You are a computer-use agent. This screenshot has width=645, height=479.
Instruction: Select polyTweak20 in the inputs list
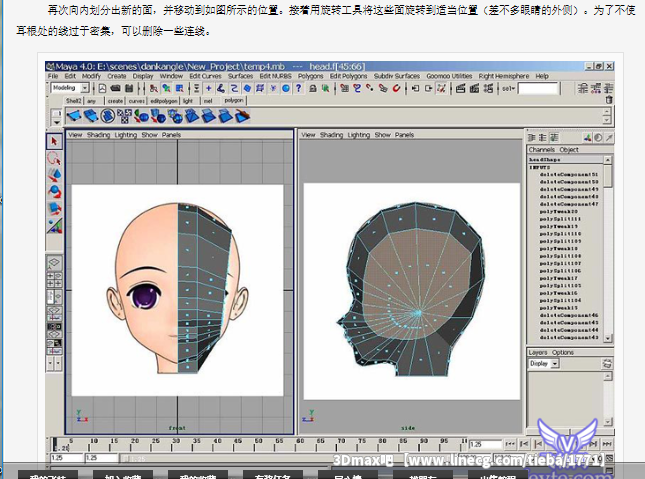559,212
